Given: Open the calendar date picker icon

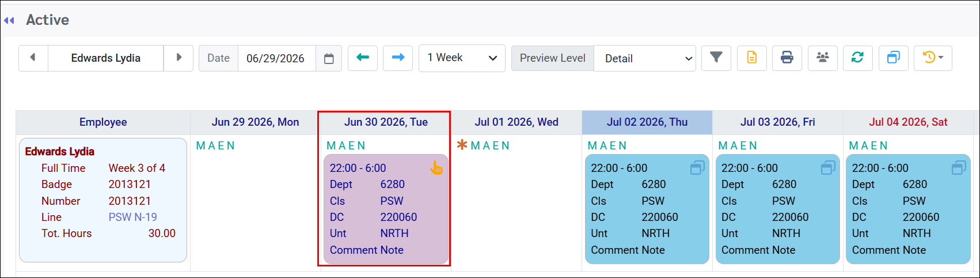Looking at the screenshot, I should 329,58.
